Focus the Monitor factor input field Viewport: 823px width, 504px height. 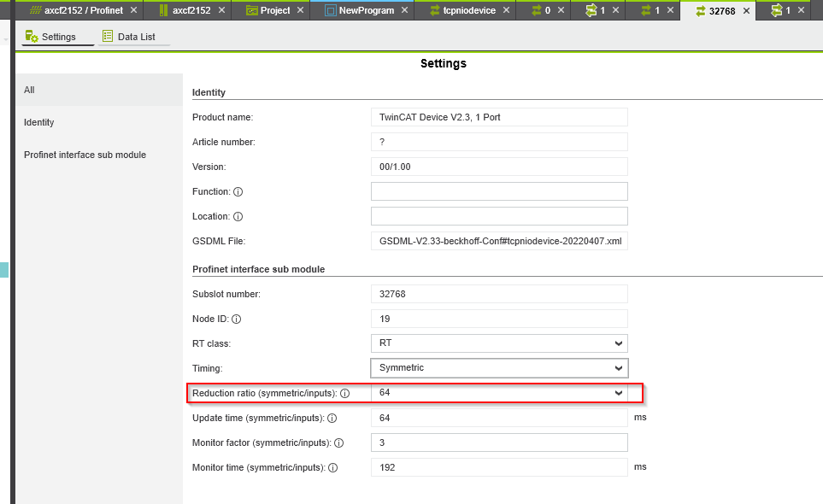(499, 442)
